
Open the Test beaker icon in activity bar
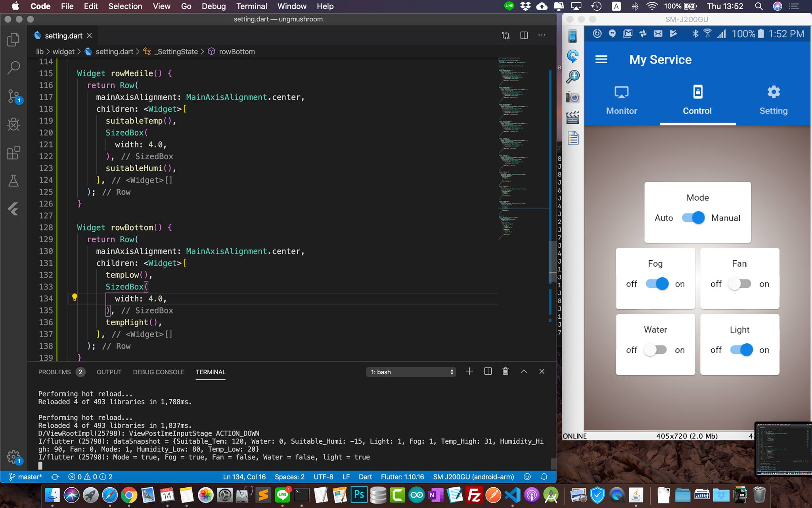tap(13, 181)
